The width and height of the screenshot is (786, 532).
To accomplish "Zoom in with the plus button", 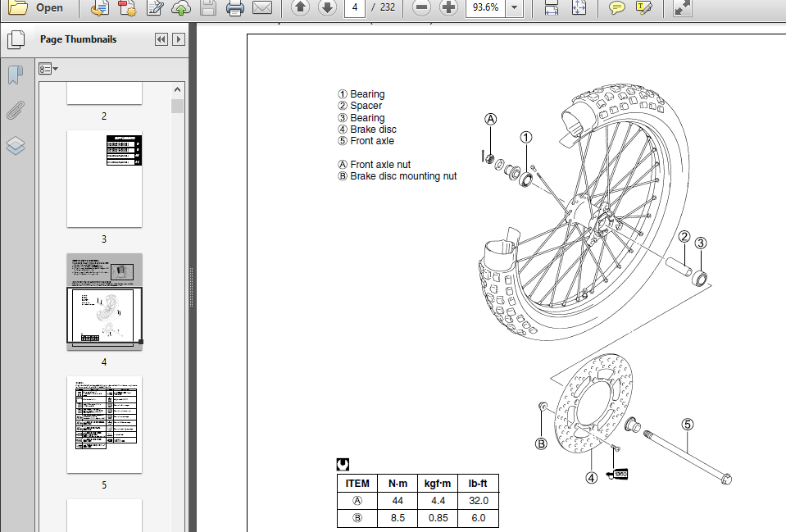I will pyautogui.click(x=448, y=7).
